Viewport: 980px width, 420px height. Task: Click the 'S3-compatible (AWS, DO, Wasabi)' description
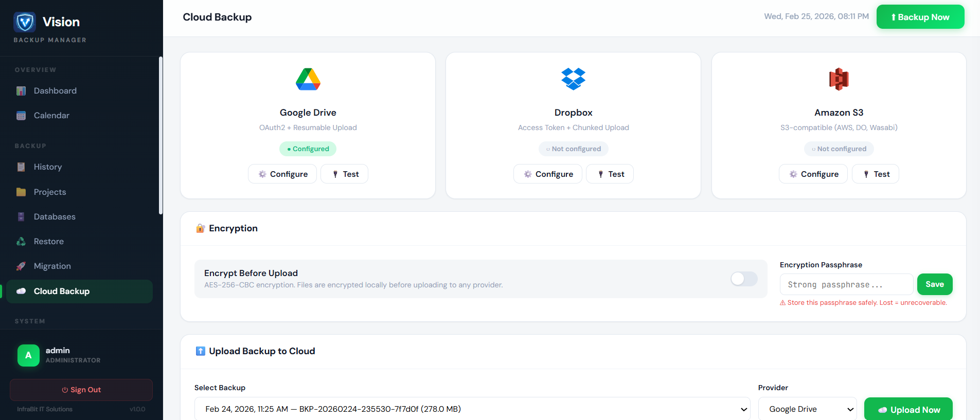(x=839, y=127)
